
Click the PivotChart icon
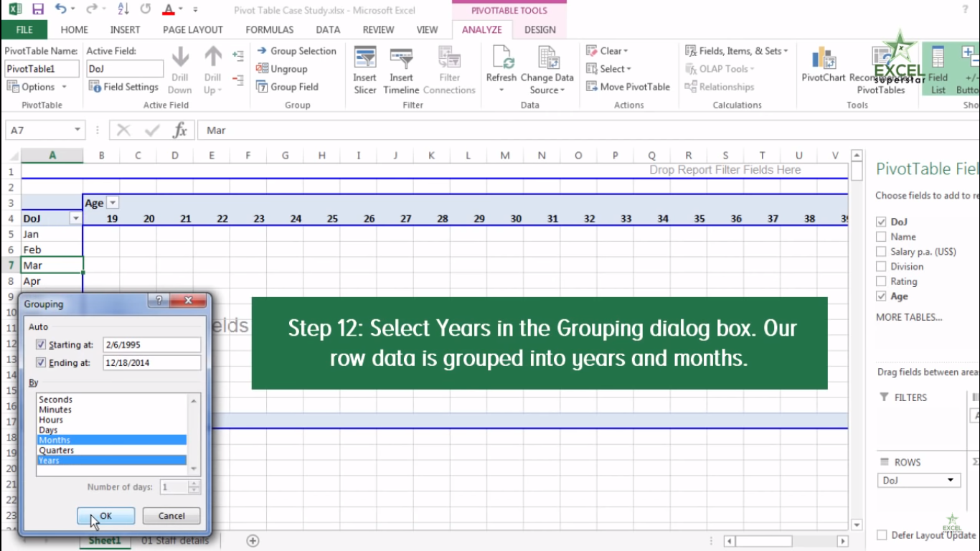[824, 59]
